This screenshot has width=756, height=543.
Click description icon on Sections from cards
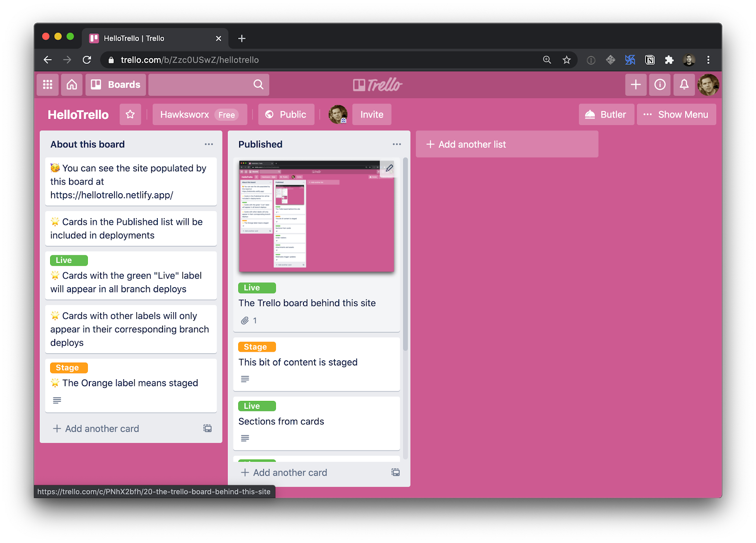[x=245, y=438]
